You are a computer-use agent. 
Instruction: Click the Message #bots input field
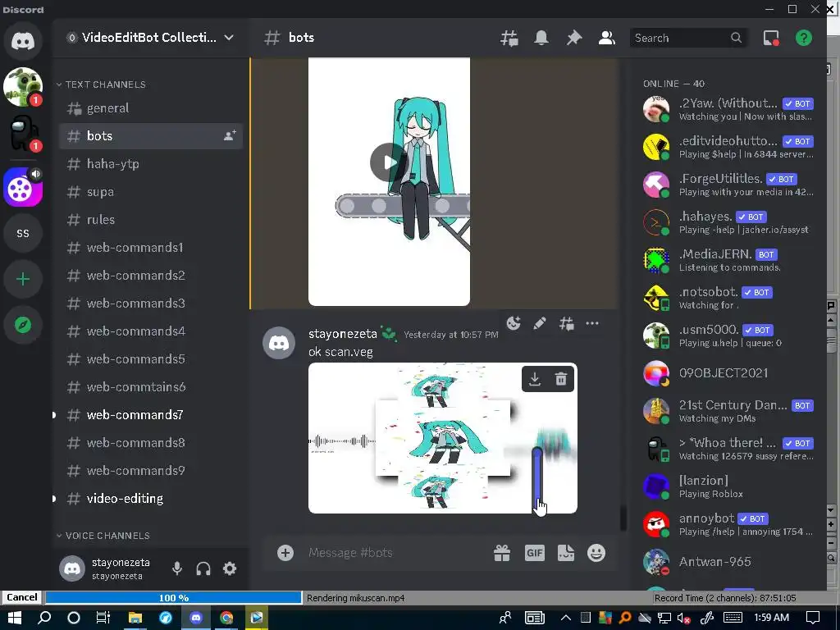(x=394, y=552)
